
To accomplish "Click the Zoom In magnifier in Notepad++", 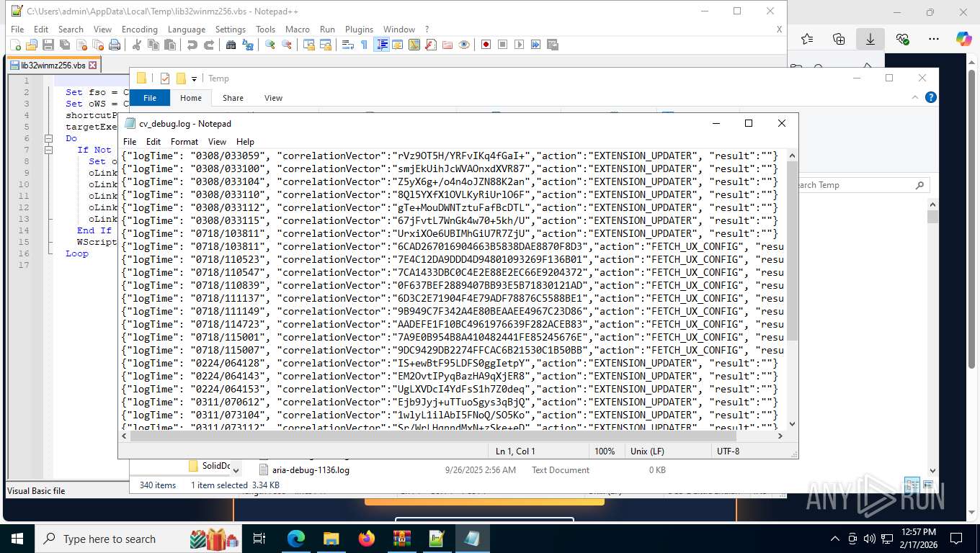I will (269, 45).
